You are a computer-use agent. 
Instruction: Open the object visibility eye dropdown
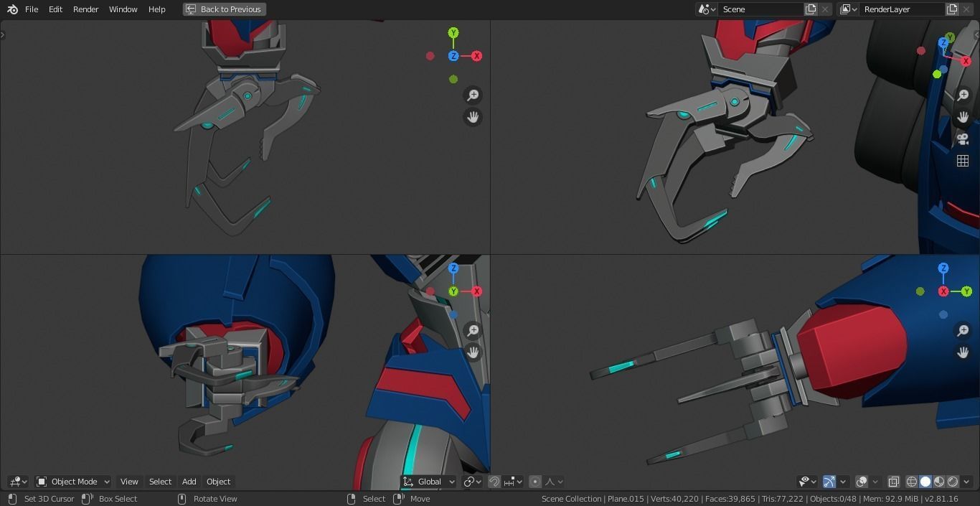point(809,482)
